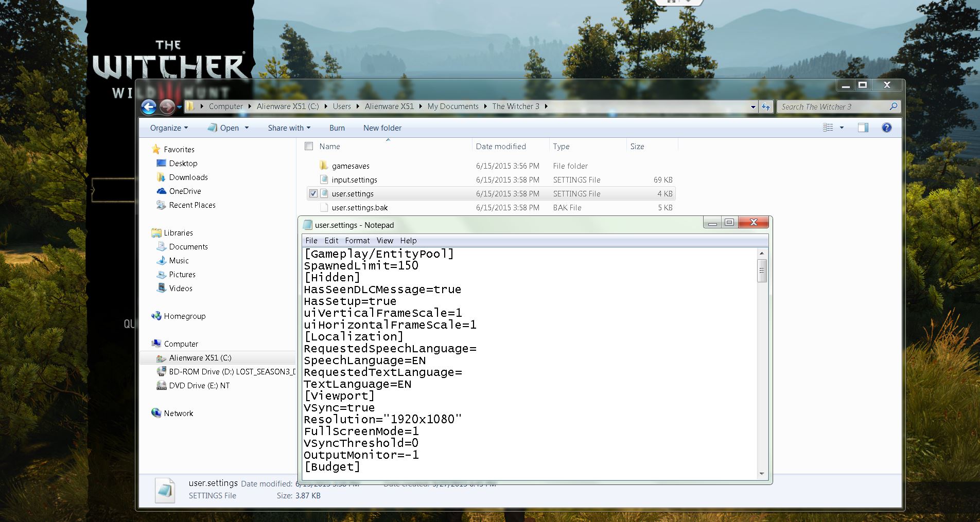Select Network in navigation pane

click(x=178, y=413)
